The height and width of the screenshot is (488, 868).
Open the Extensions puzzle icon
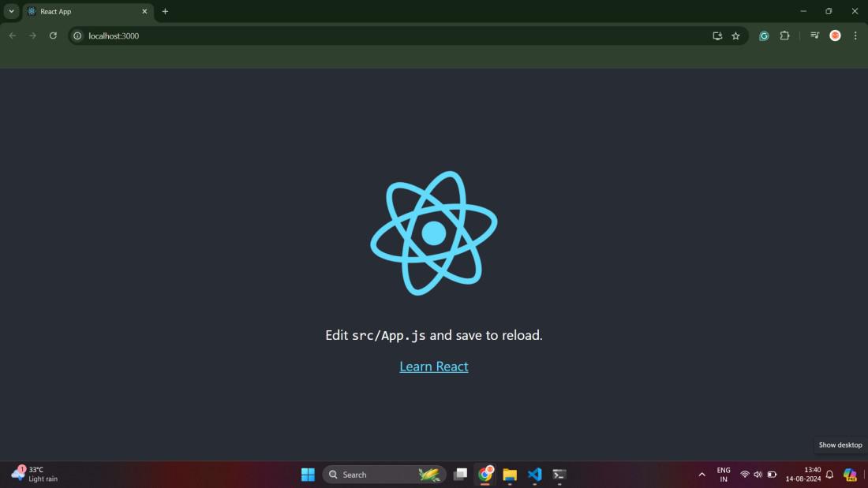click(x=784, y=36)
